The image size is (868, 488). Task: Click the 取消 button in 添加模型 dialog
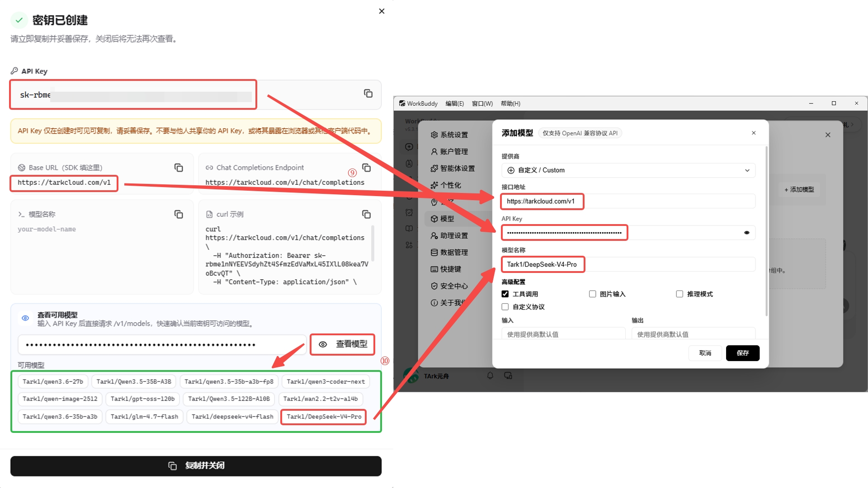click(705, 353)
